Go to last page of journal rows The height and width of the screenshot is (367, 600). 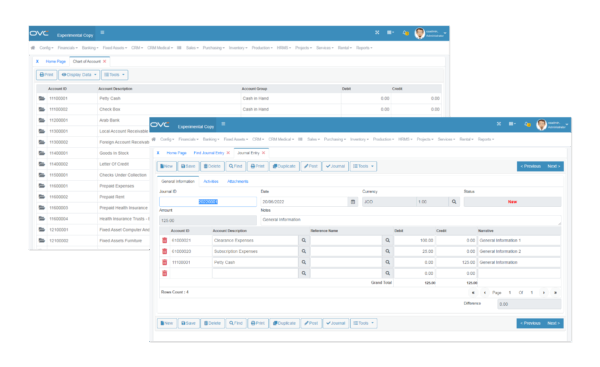(x=556, y=293)
